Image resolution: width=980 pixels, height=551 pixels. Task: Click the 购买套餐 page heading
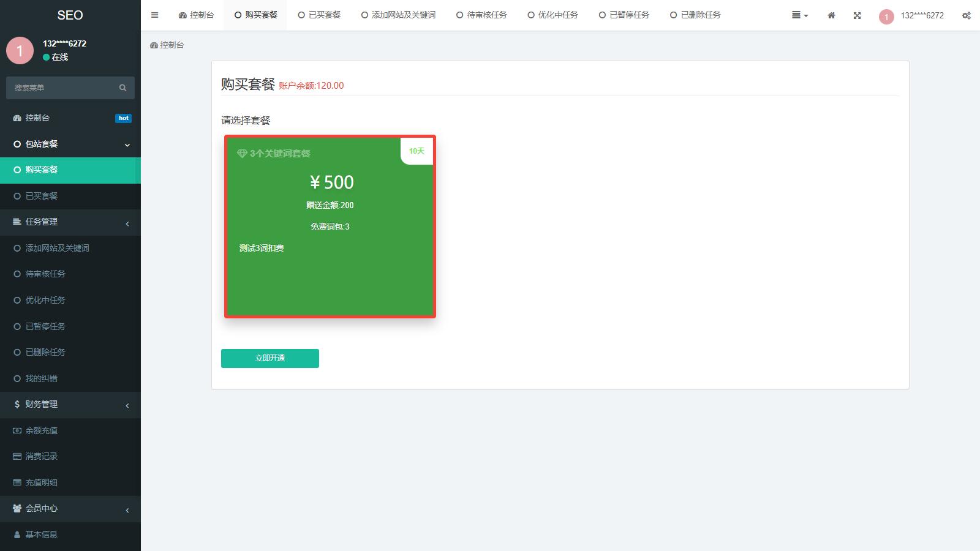point(248,84)
